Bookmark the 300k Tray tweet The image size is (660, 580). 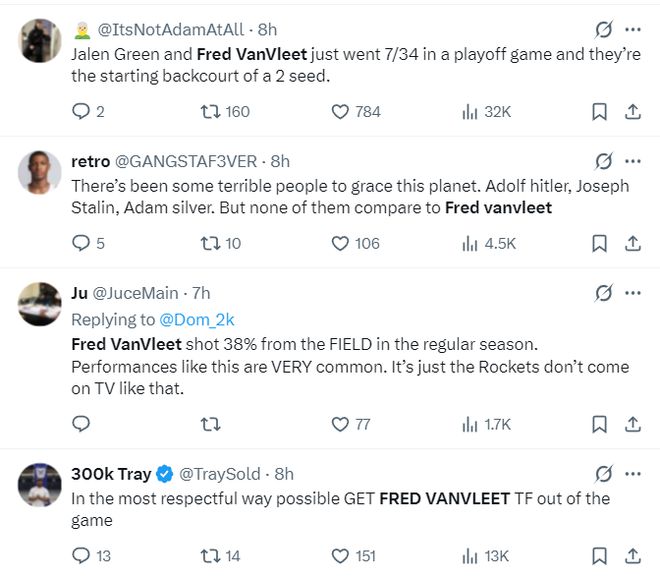click(x=599, y=556)
